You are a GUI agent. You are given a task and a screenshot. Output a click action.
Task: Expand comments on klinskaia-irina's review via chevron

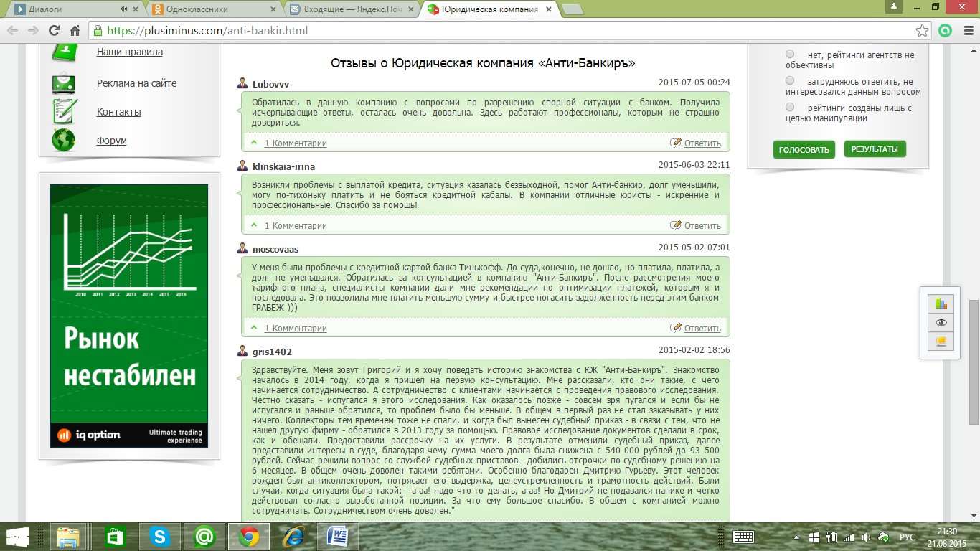click(x=254, y=225)
